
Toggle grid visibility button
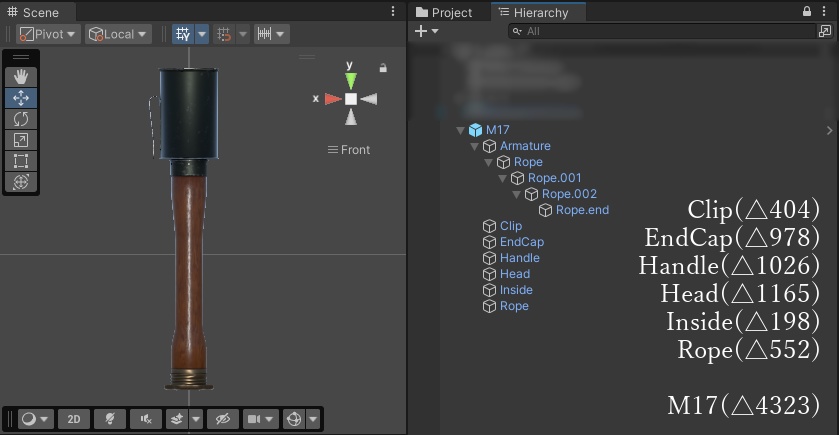click(183, 34)
